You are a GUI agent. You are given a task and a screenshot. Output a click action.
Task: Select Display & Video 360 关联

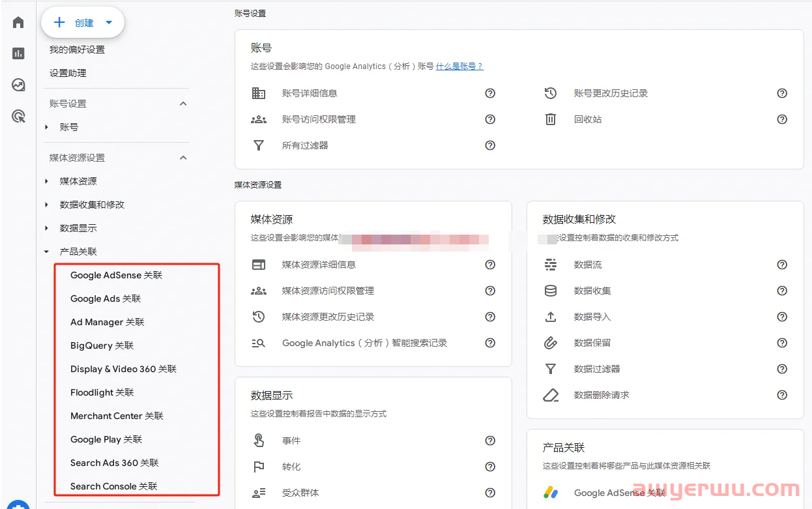click(x=123, y=369)
